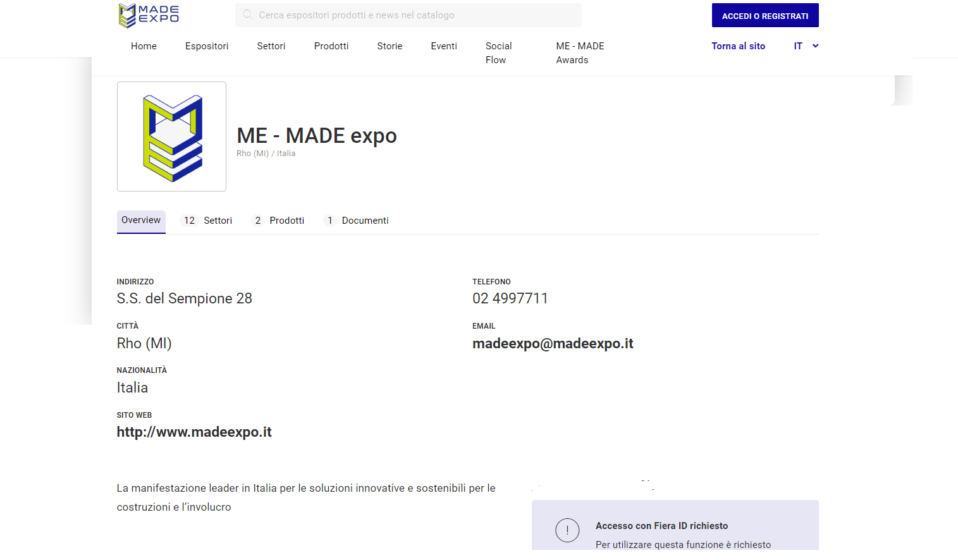Image resolution: width=958 pixels, height=560 pixels.
Task: Click the madeexpo@madeexpo.it email link
Action: pos(553,344)
